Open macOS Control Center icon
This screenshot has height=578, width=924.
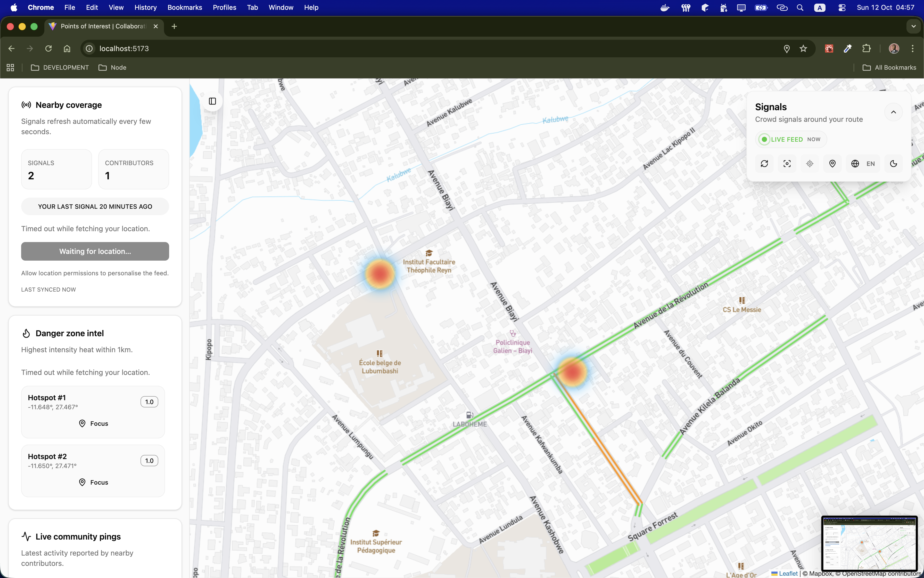click(841, 7)
